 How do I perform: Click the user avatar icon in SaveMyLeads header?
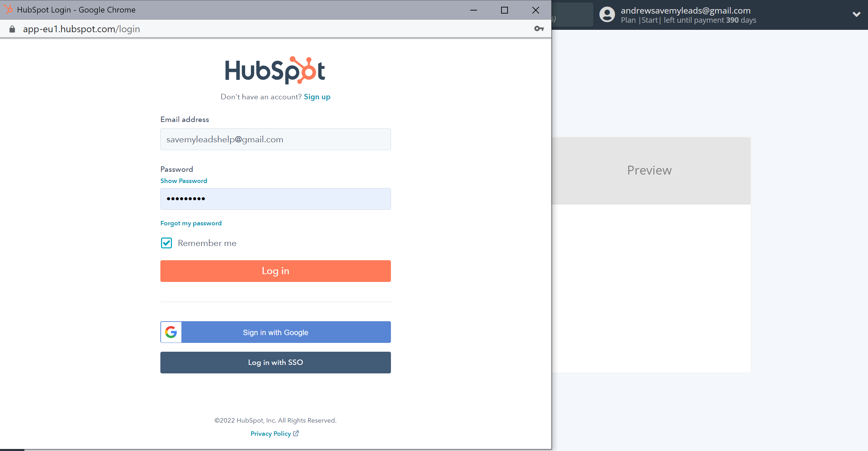(x=607, y=15)
